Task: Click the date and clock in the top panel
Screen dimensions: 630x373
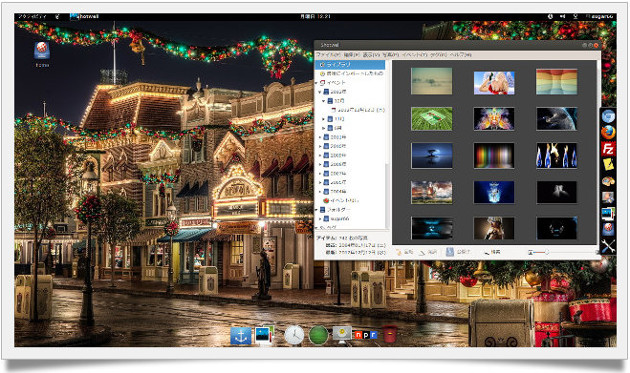Action: pos(315,16)
